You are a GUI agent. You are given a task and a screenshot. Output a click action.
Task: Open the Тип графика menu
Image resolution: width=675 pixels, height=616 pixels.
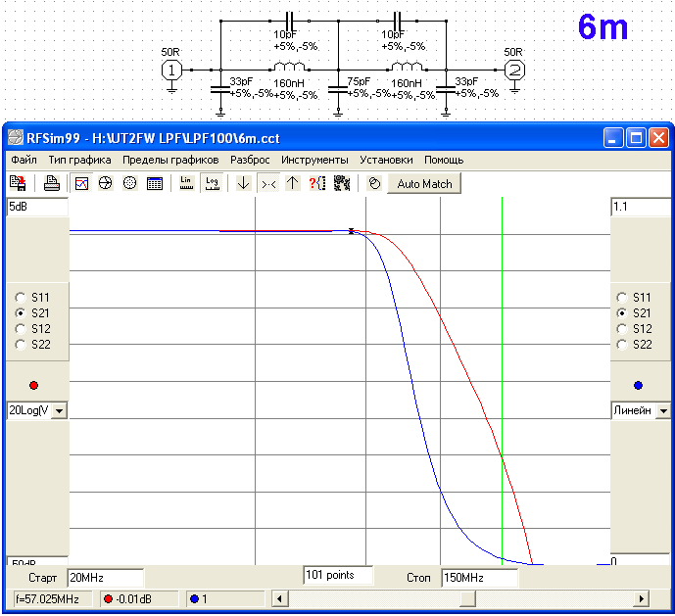(x=79, y=160)
